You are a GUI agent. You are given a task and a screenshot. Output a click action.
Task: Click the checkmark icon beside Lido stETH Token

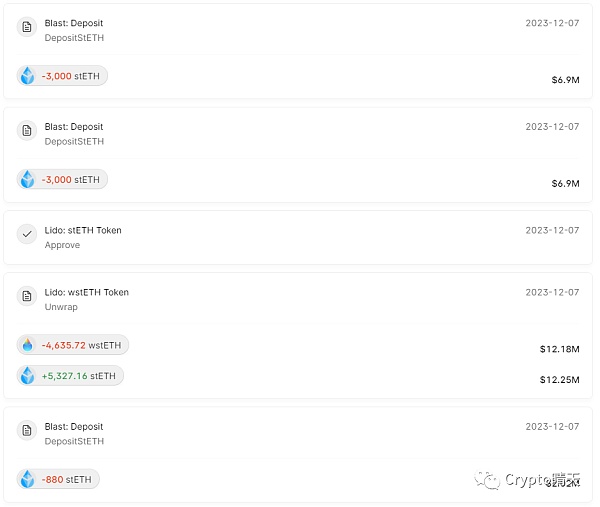[x=27, y=234]
